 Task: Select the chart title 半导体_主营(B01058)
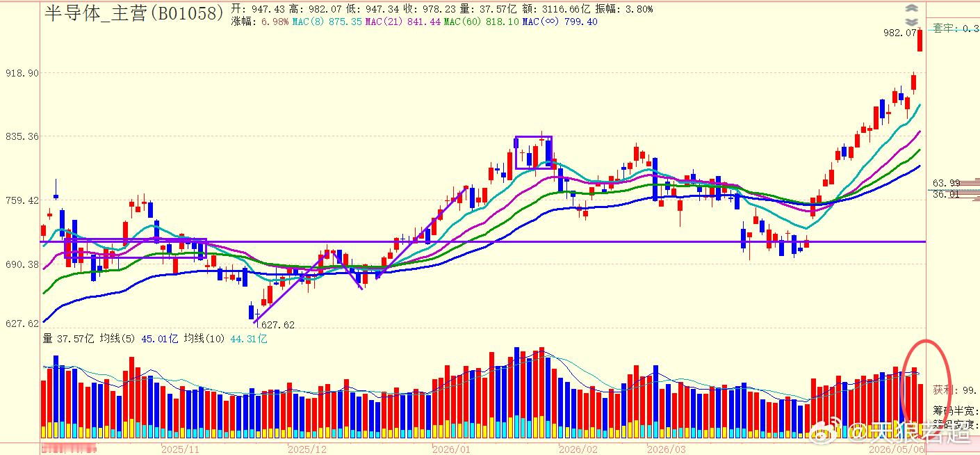click(134, 12)
